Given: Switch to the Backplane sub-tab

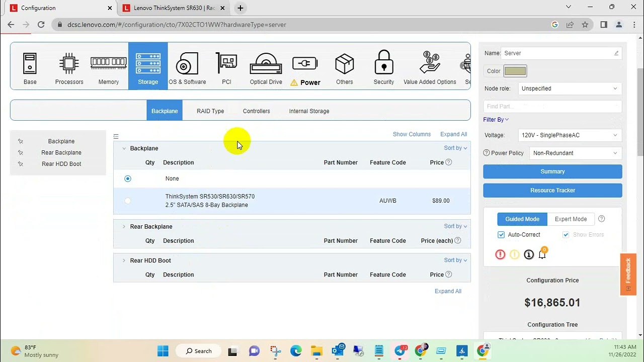Looking at the screenshot, I should 165,111.
